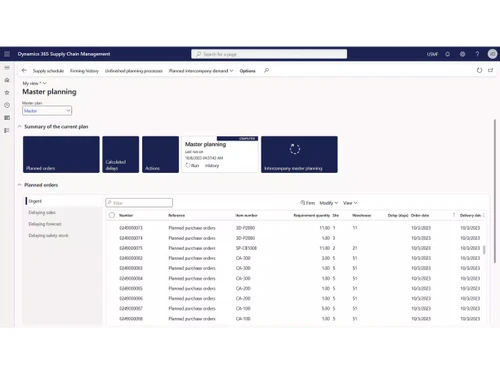Open planned order number ending 074
This screenshot has height=375, width=500.
tap(131, 238)
